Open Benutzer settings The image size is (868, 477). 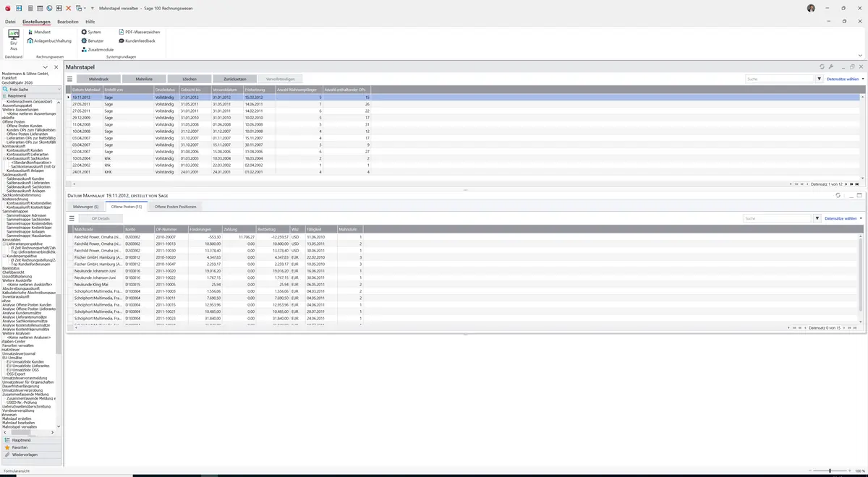pos(93,40)
